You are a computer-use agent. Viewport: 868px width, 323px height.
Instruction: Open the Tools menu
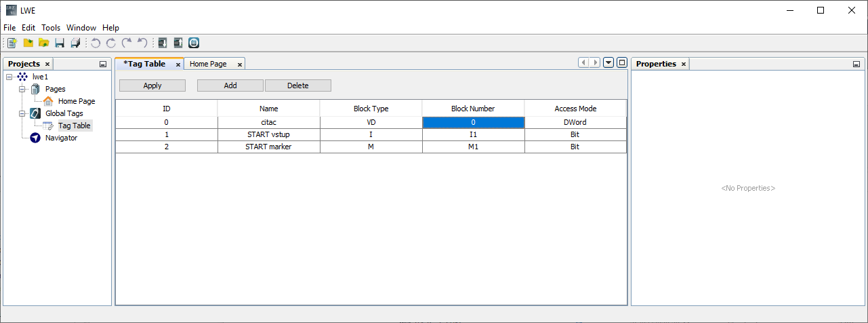coord(51,28)
